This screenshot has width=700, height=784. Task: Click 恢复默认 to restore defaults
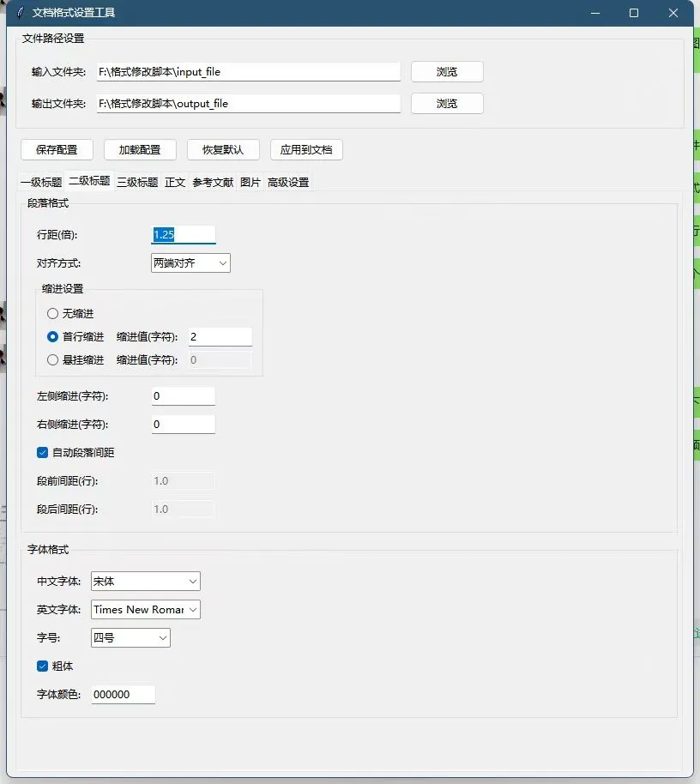click(x=224, y=149)
